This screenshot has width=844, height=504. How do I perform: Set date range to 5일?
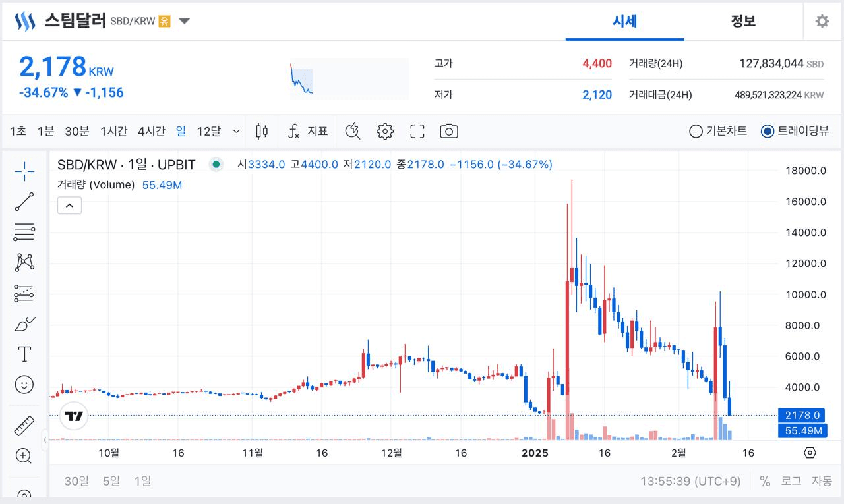(111, 481)
